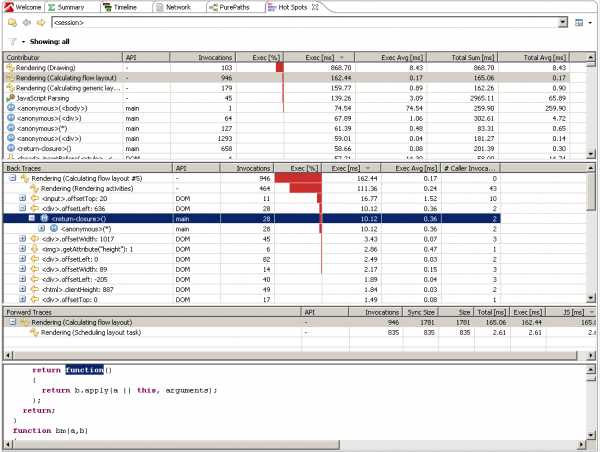Expand the <anonymous>(*) back trace node

tap(41, 228)
